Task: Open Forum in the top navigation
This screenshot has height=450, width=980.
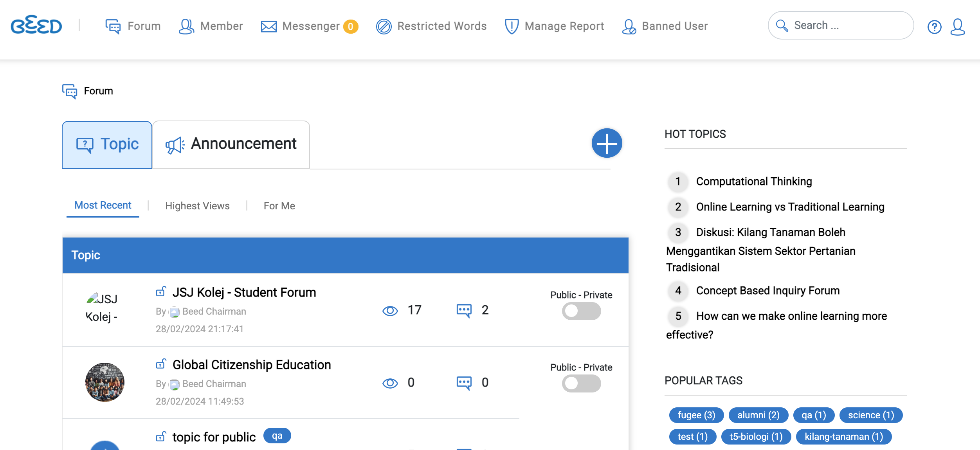Action: click(144, 26)
